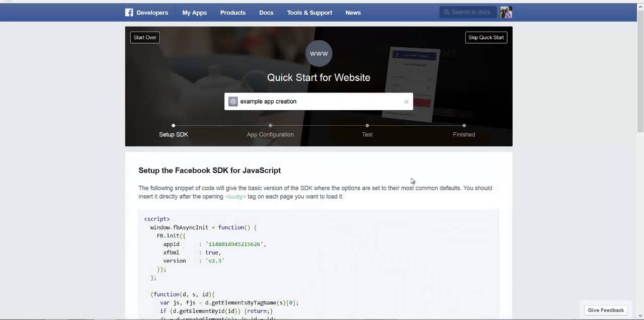Click the Quick Start for Website heading
644x320 pixels.
tap(318, 77)
